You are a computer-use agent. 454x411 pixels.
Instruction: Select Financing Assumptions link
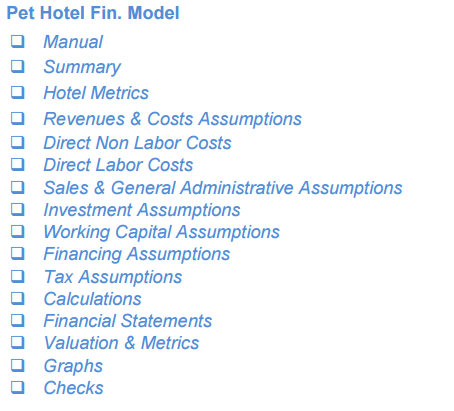[137, 254]
